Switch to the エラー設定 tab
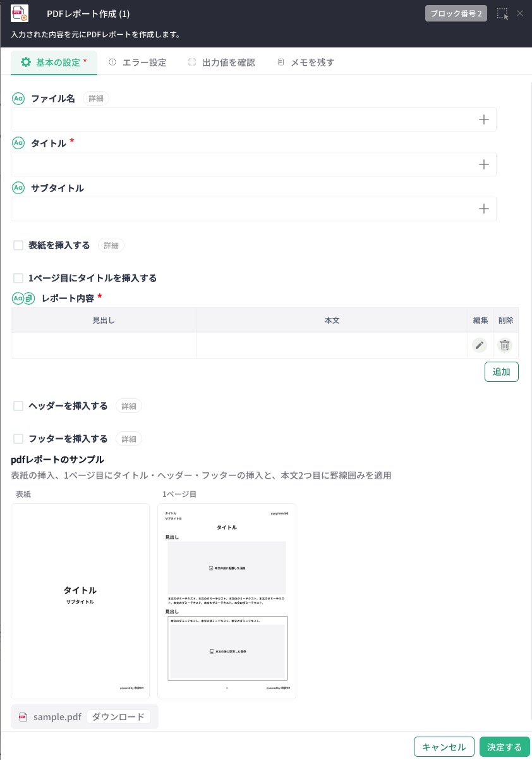Viewport: 532px width, 760px height. [x=138, y=63]
